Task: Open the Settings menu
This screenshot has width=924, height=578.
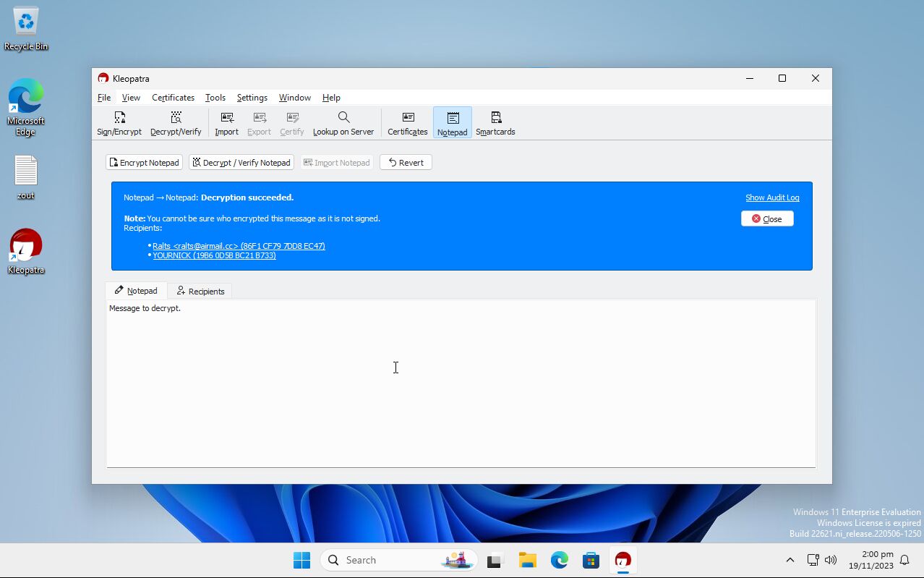Action: point(252,97)
